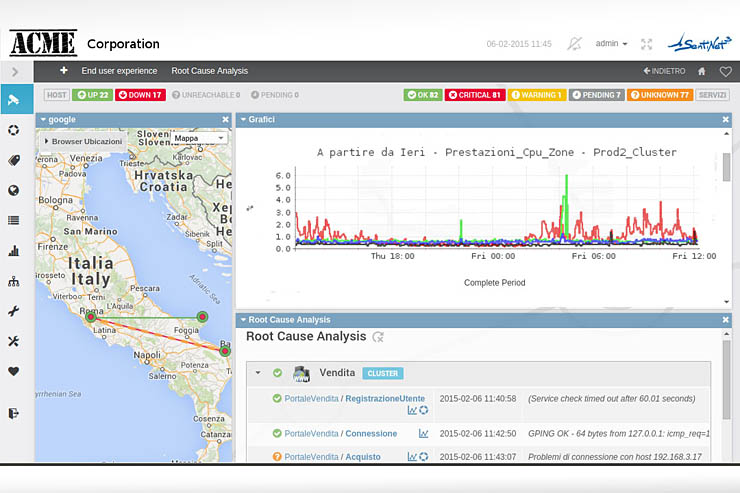740x493 pixels.
Task: Click the tag icon in sidebar
Action: click(x=14, y=160)
